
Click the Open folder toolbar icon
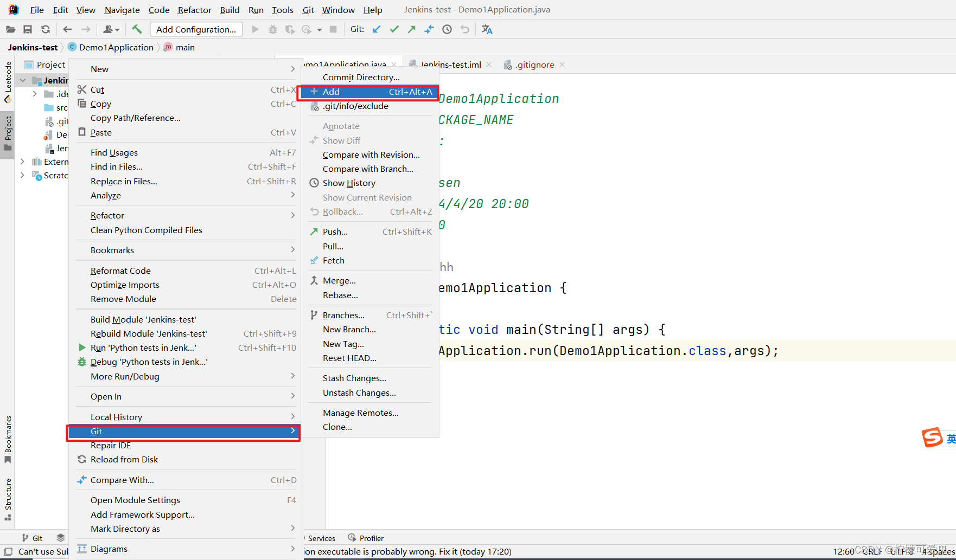(10, 29)
